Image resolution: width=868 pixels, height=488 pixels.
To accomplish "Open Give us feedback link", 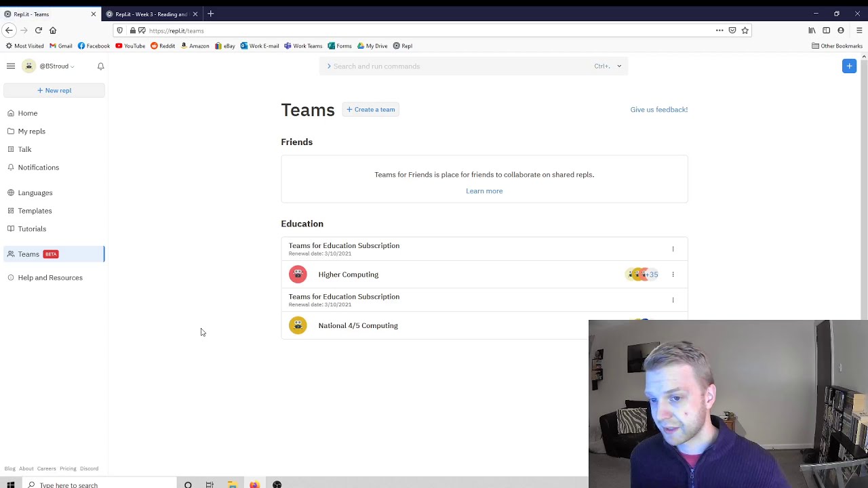I will [658, 109].
